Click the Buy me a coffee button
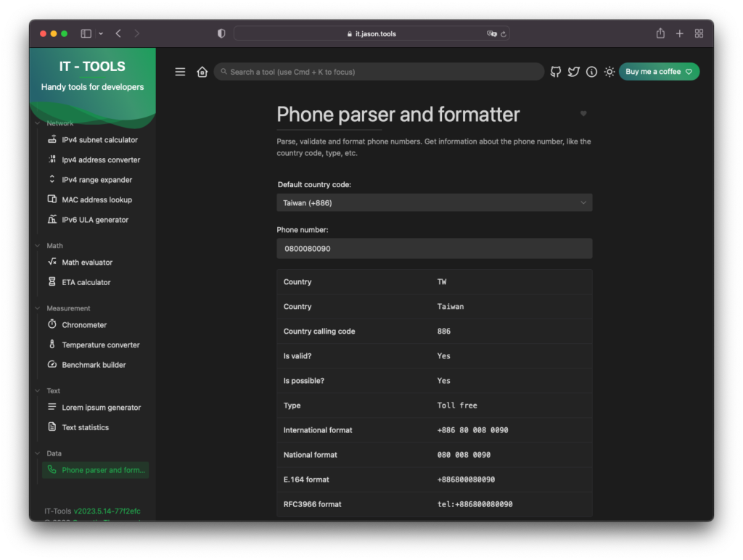The image size is (743, 560). coord(659,72)
